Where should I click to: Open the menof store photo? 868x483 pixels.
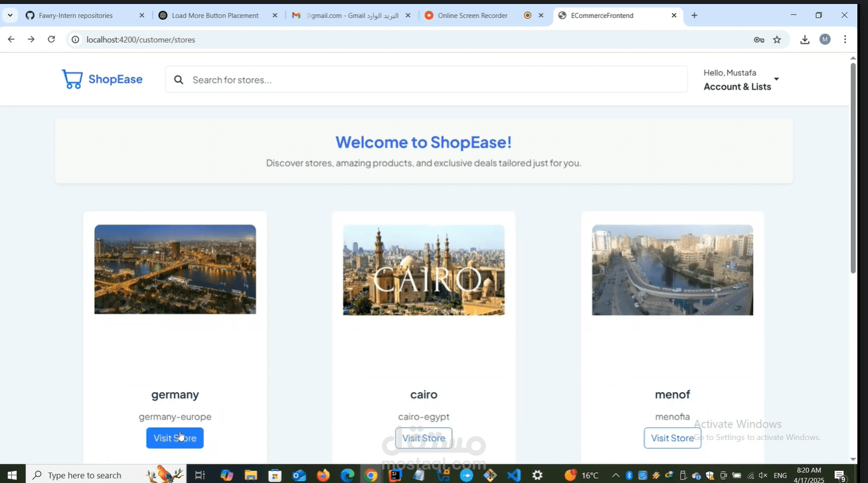coord(673,270)
